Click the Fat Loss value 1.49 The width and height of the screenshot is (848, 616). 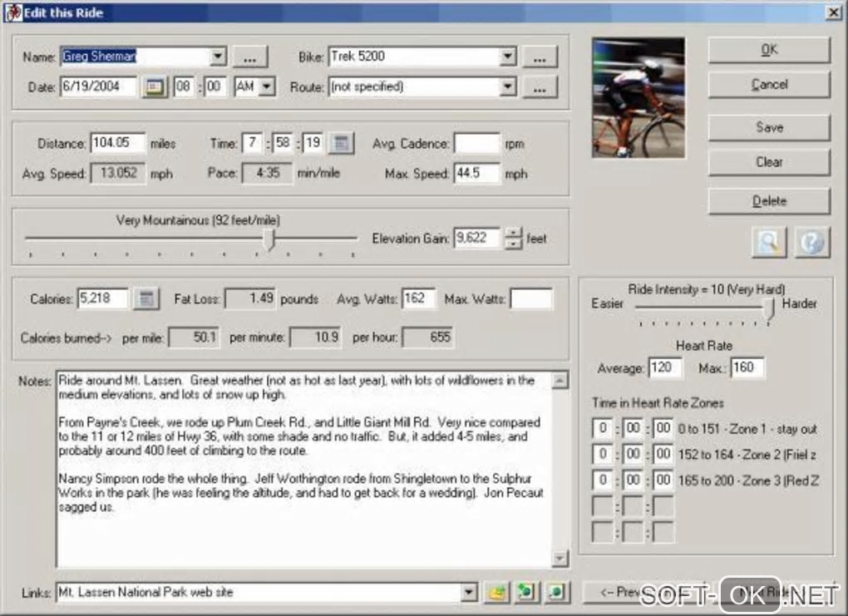click(250, 298)
